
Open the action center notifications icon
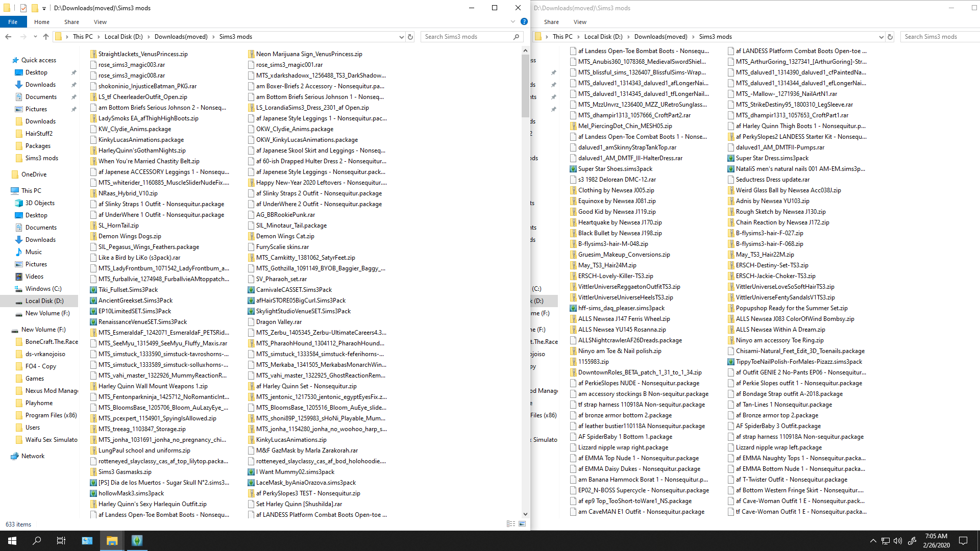point(963,541)
